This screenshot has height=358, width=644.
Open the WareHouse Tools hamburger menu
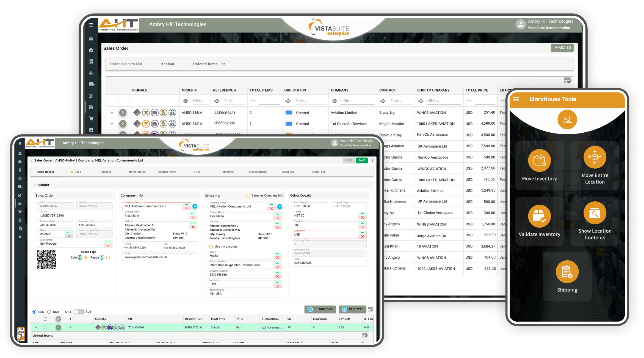pos(516,99)
